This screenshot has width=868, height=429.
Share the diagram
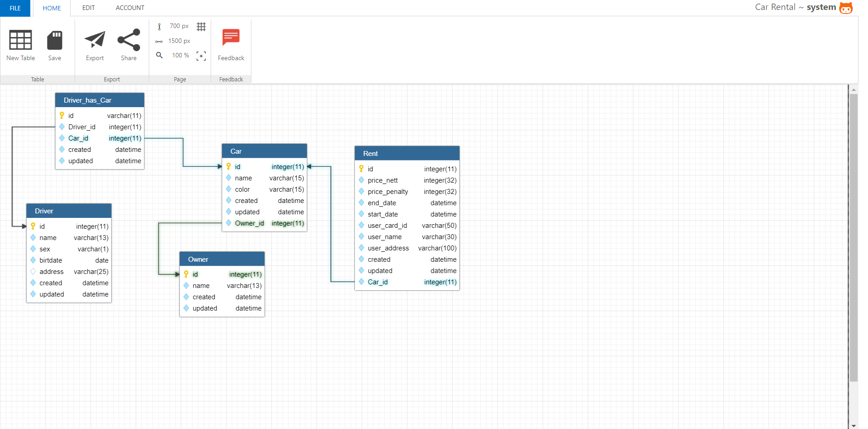tap(129, 44)
